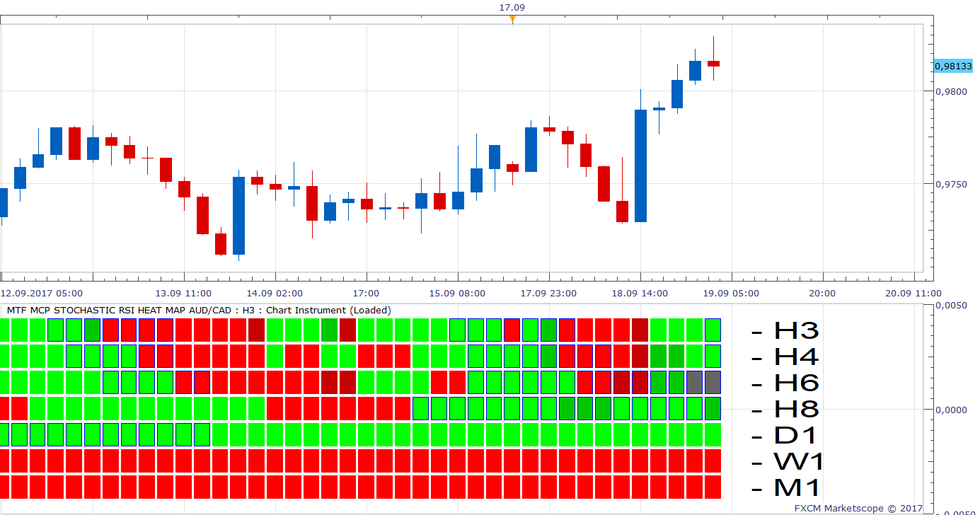Click the H4 timeframe row label
This screenshot has width=980, height=515.
click(785, 357)
